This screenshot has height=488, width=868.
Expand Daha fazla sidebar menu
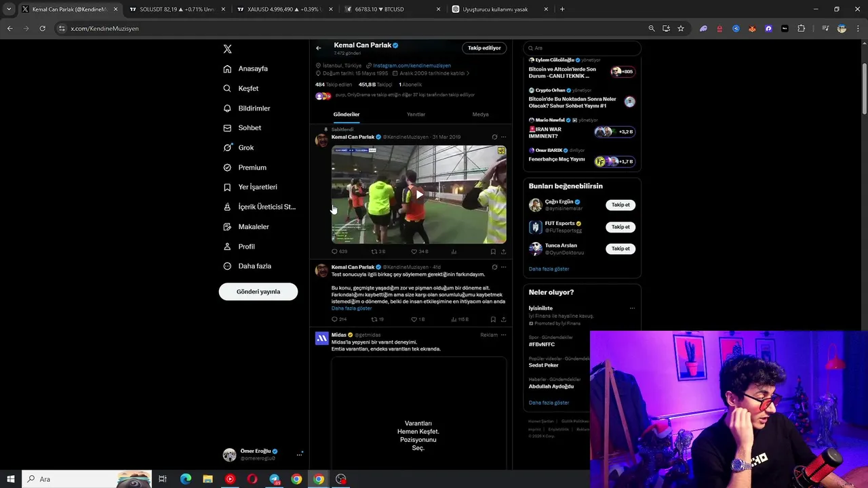[x=248, y=266]
